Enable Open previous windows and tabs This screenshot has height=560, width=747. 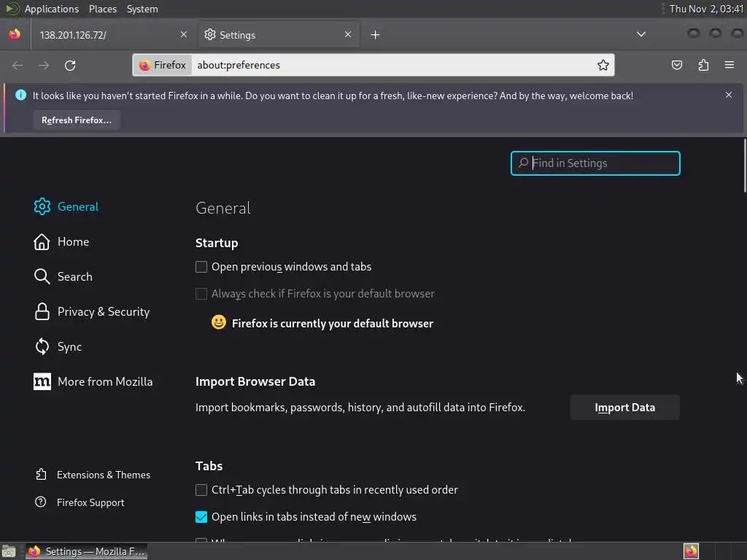pyautogui.click(x=201, y=267)
